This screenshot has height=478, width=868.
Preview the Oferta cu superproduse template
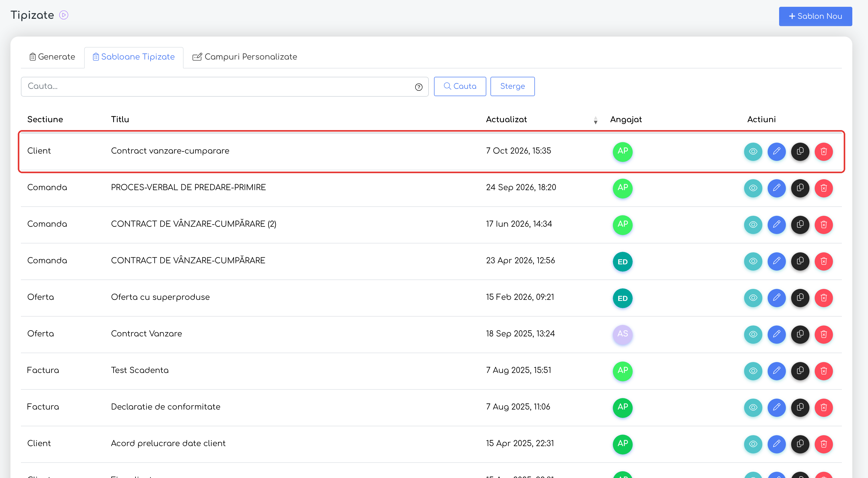coord(753,298)
